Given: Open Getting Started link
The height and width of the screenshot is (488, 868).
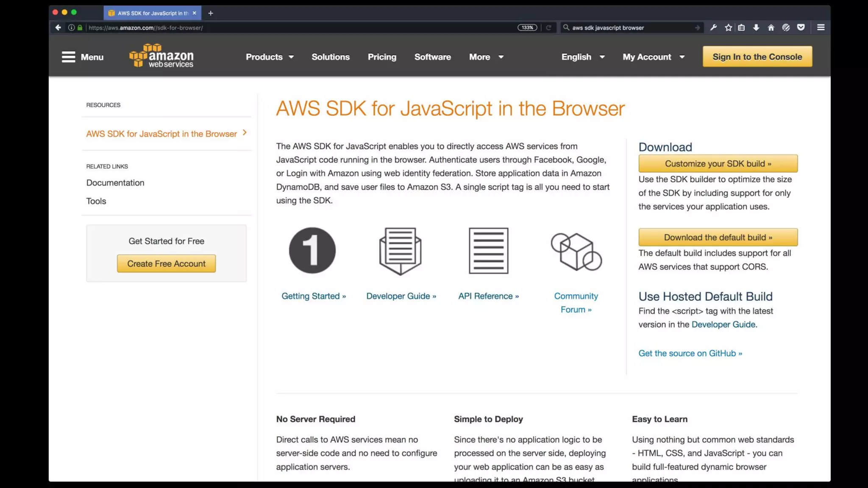Looking at the screenshot, I should 314,296.
